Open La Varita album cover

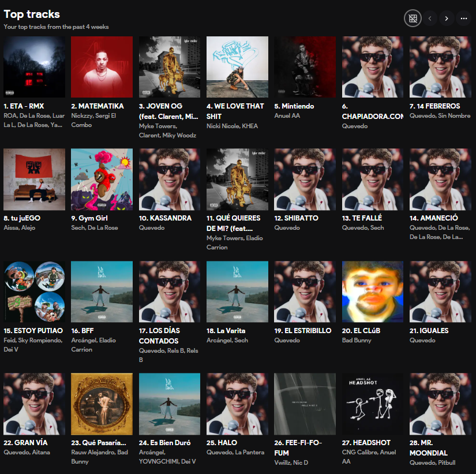click(x=237, y=292)
